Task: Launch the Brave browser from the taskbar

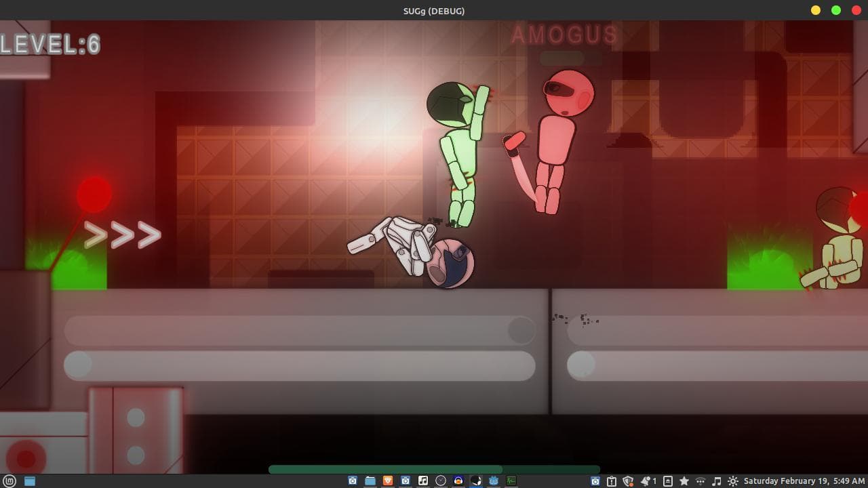Action: click(388, 481)
